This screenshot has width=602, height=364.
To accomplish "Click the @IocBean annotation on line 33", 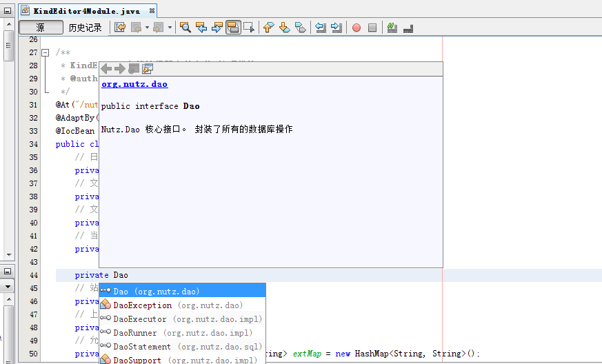I will (x=75, y=131).
